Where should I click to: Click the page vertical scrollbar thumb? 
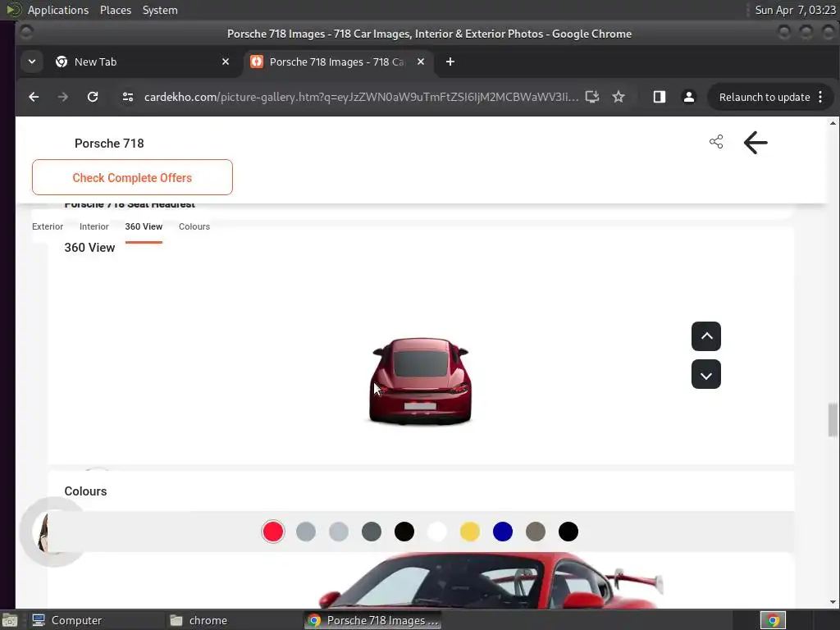pyautogui.click(x=833, y=420)
